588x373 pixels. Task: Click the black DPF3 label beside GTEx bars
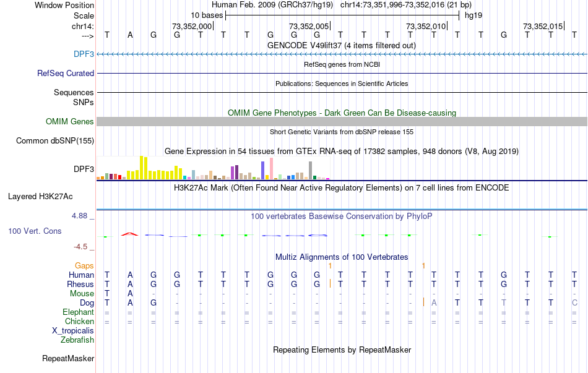tap(84, 169)
